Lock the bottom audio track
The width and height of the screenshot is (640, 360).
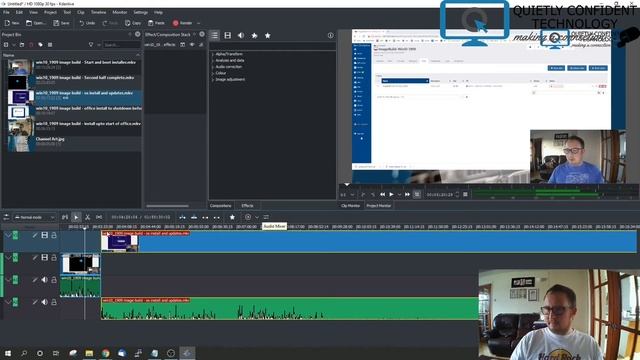pos(54,302)
